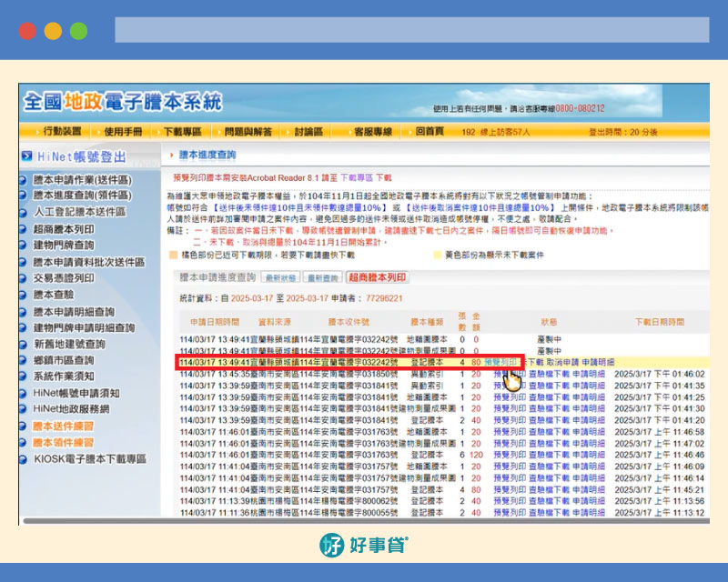Open 謄本進度查詢(領件區) in the sidebar
This screenshot has height=582, width=728.
point(82,195)
